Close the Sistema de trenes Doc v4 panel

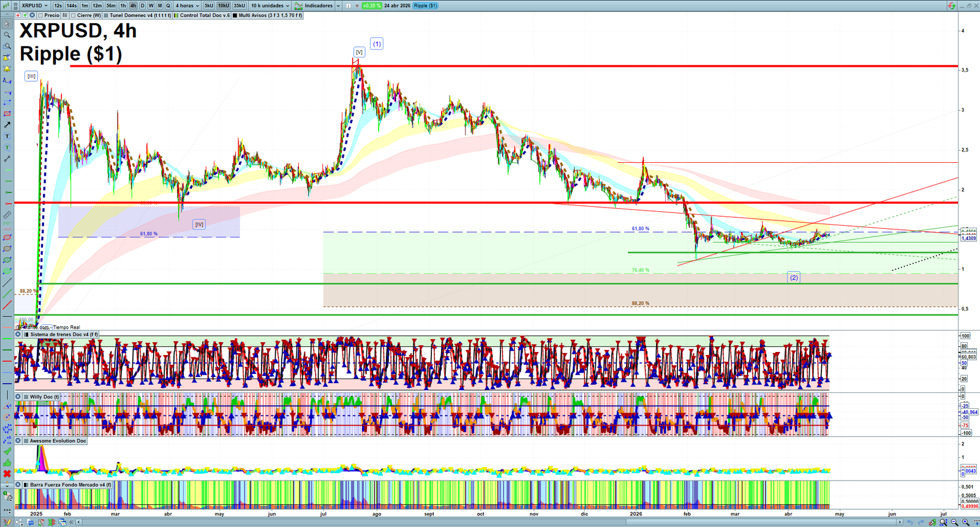pos(18,334)
